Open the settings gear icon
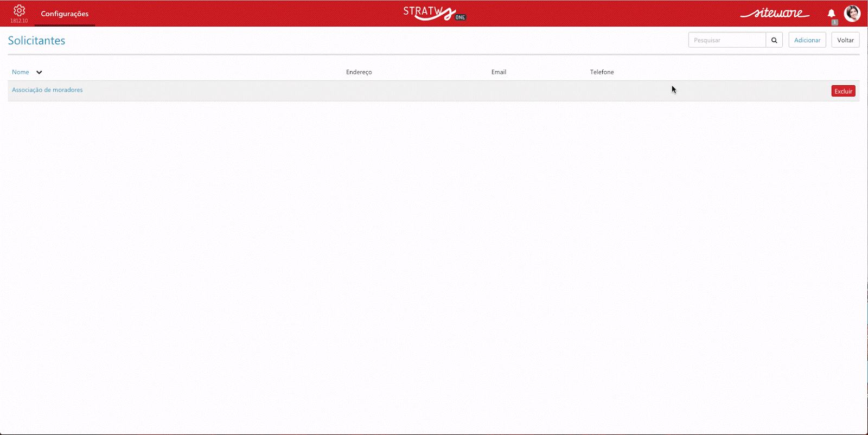Viewport: 868px width, 435px height. 19,11
